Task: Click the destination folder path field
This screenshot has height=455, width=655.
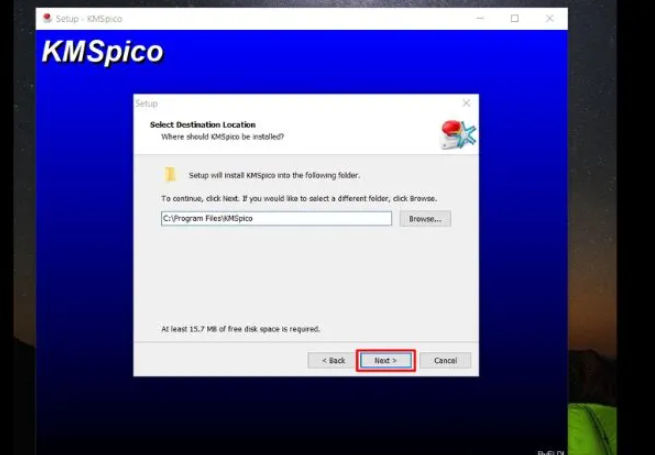Action: point(276,218)
